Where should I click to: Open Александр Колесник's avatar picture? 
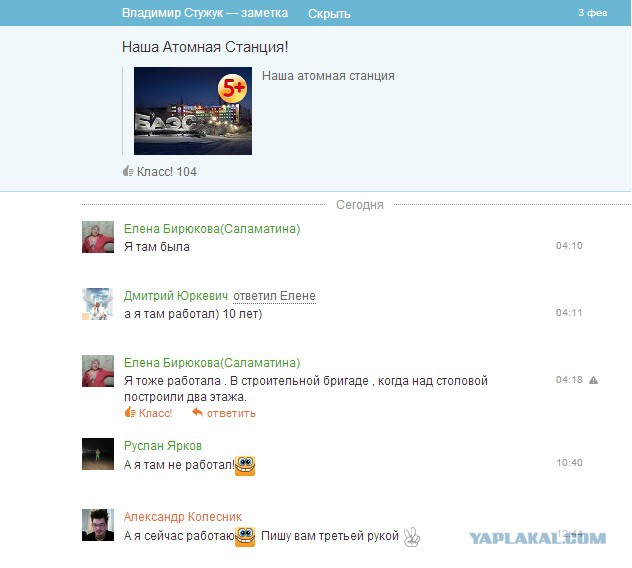[x=97, y=526]
